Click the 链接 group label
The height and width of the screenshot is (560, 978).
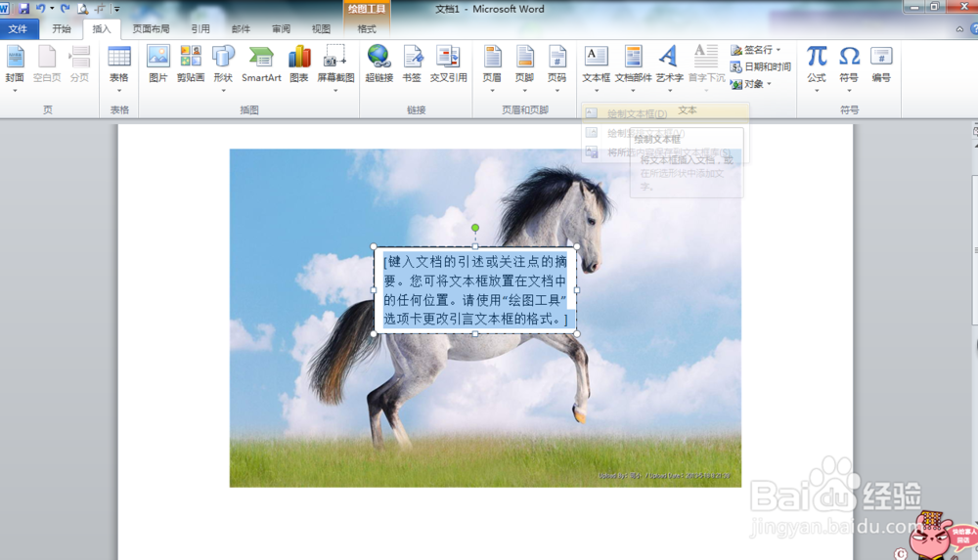click(x=416, y=109)
